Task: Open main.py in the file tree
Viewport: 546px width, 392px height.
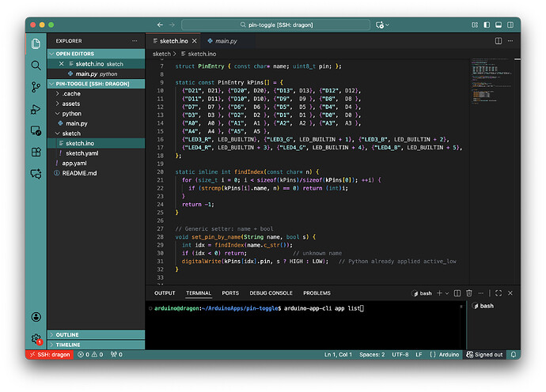Action: (96, 123)
